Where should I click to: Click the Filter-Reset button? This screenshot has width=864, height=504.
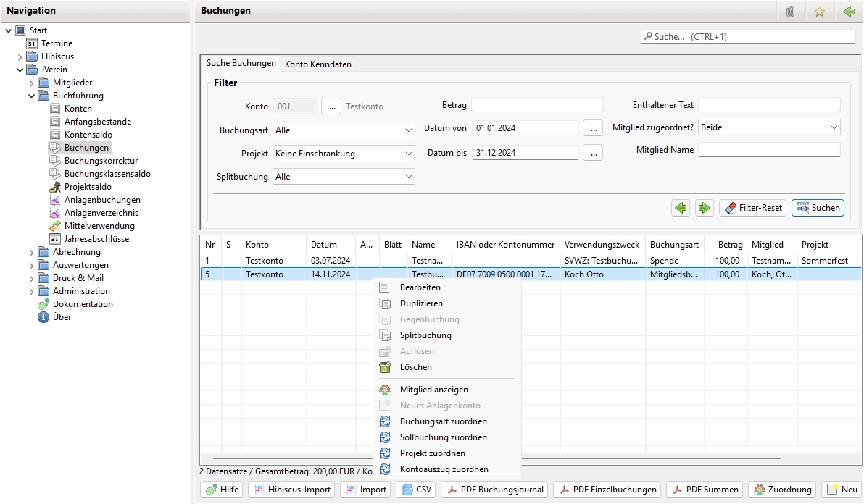pyautogui.click(x=753, y=208)
